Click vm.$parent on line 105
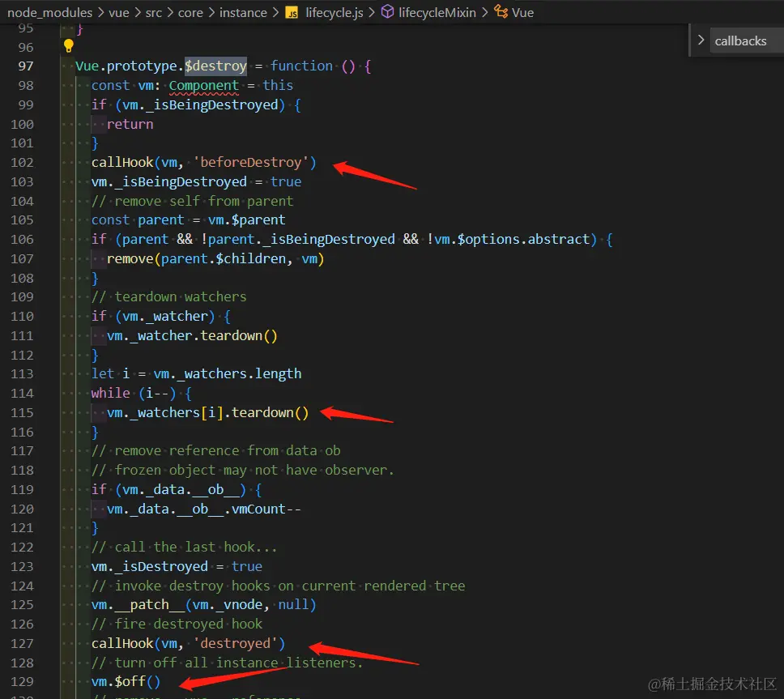Image resolution: width=784 pixels, height=699 pixels. pyautogui.click(x=246, y=220)
